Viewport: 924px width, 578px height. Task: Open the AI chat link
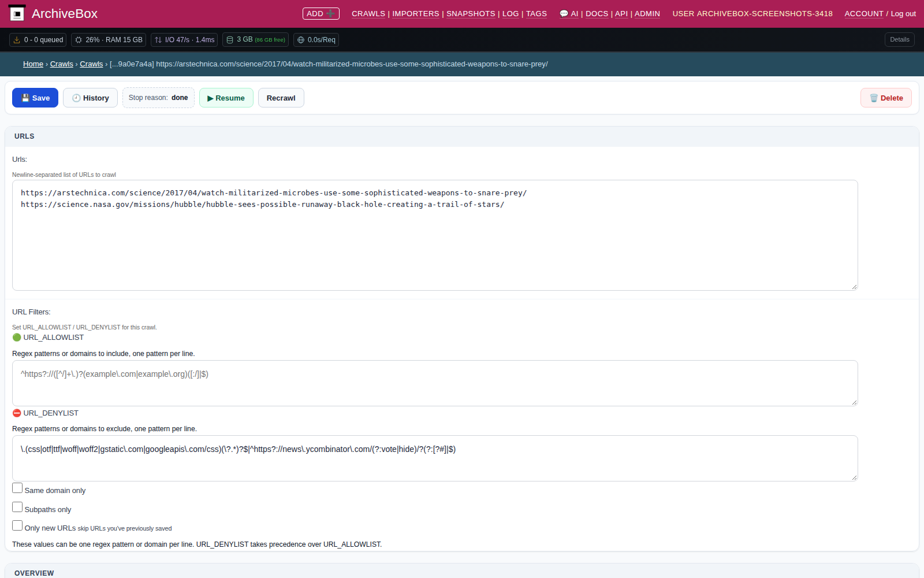point(569,13)
